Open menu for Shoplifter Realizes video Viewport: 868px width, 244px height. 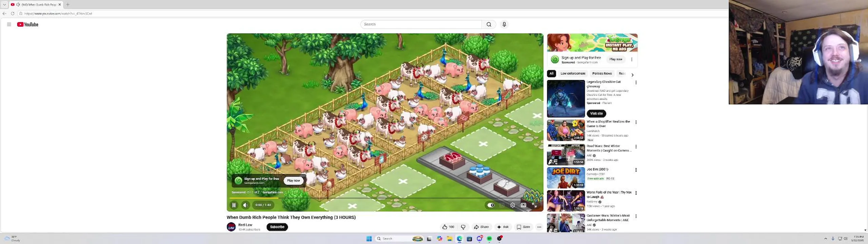point(636,122)
